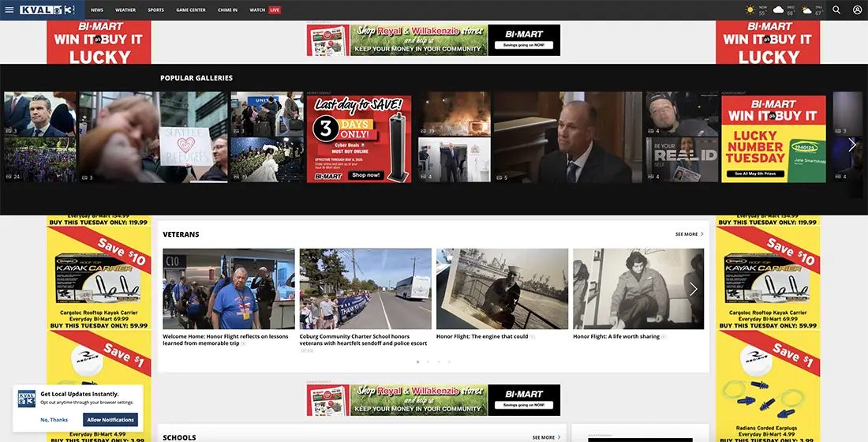
Task: Open the fire explosion gallery thumbnail
Action: 454,114
